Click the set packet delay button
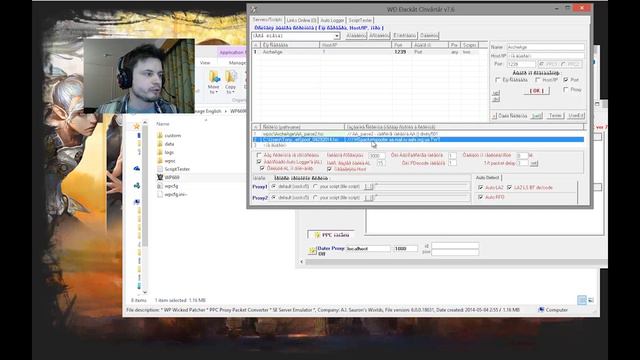The width and height of the screenshot is (640, 360). pos(534,163)
